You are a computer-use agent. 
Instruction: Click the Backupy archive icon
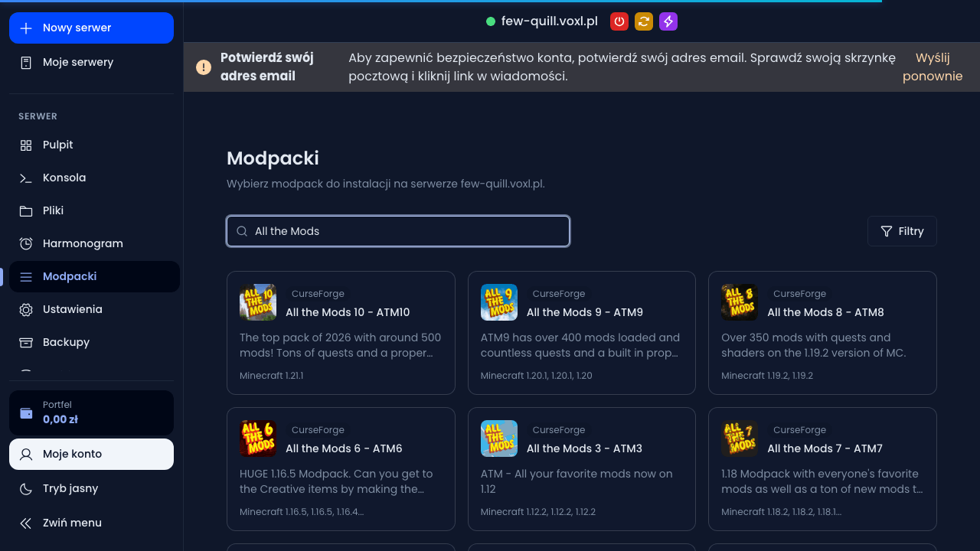[26, 343]
